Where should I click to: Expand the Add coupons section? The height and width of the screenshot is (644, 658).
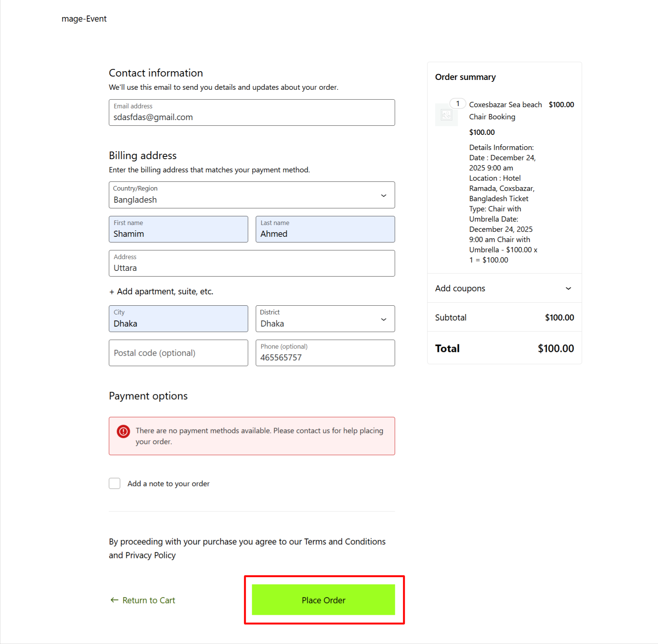click(504, 288)
